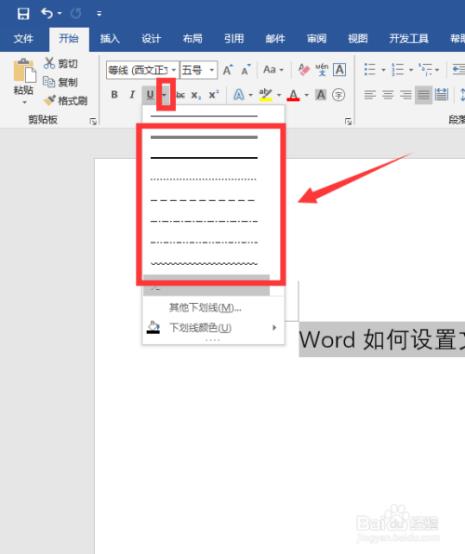The image size is (465, 554).
Task: Toggle Subscript x₂ formatting
Action: coord(196,95)
